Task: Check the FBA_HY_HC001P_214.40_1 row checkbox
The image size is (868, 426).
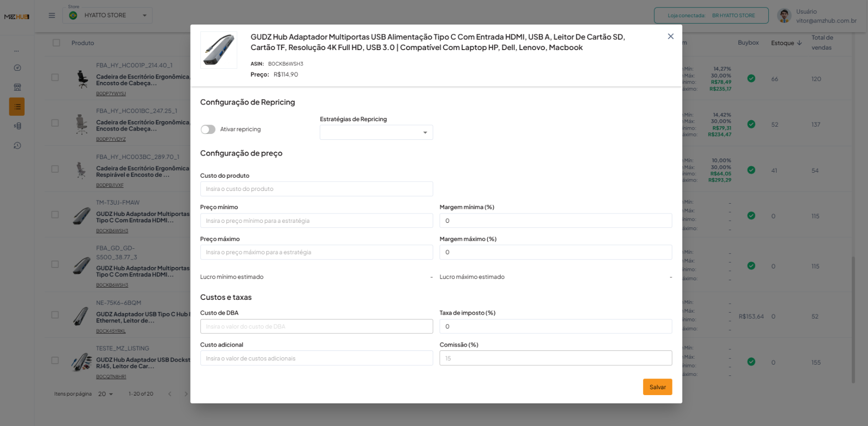Action: 55,78
